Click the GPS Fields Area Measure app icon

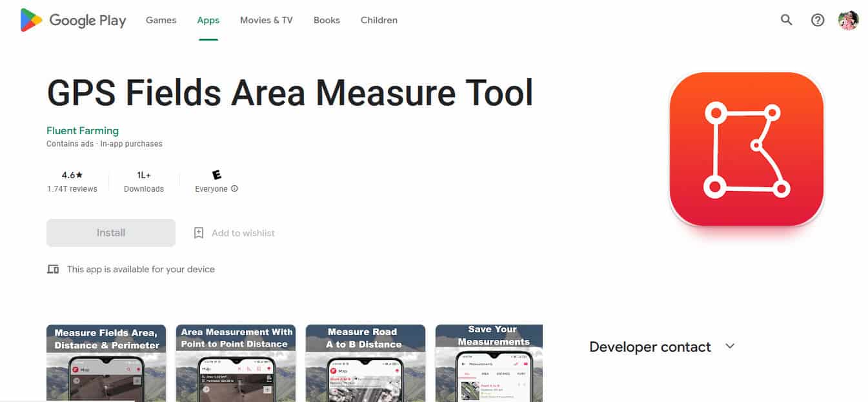pos(747,149)
